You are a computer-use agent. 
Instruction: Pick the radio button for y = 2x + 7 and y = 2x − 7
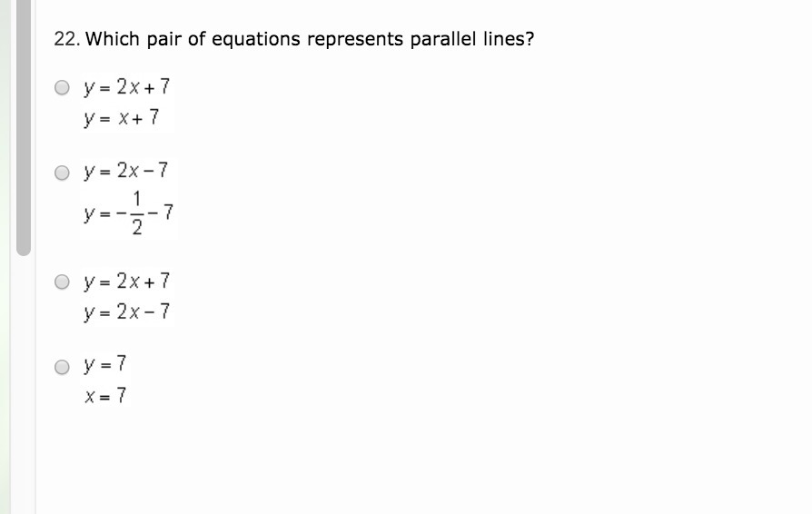pyautogui.click(x=62, y=282)
